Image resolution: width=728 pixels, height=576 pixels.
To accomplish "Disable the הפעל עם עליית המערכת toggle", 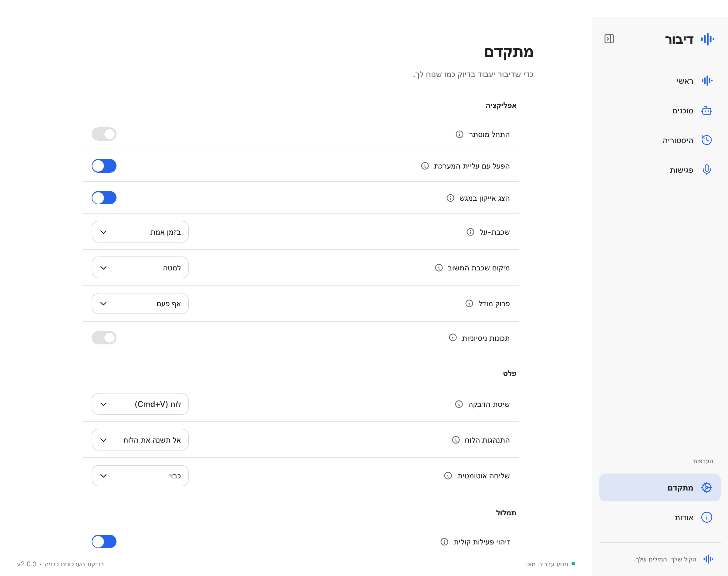I will tap(104, 166).
